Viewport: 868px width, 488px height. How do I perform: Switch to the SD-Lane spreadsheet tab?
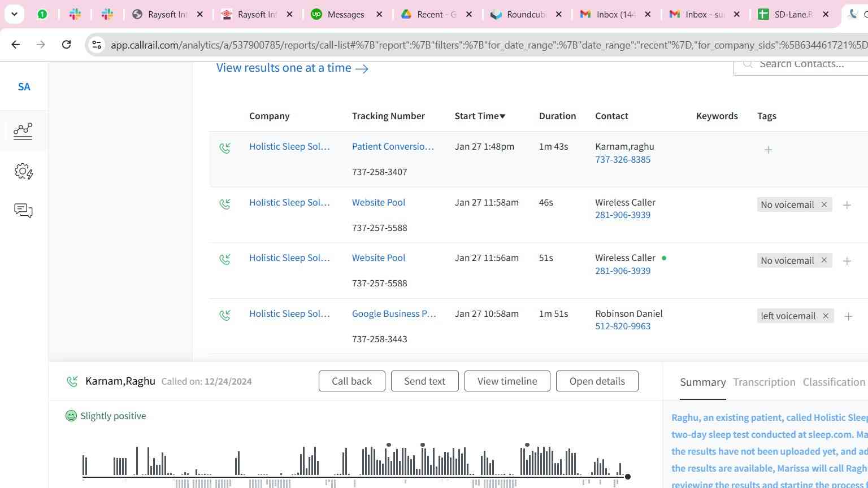pos(793,14)
